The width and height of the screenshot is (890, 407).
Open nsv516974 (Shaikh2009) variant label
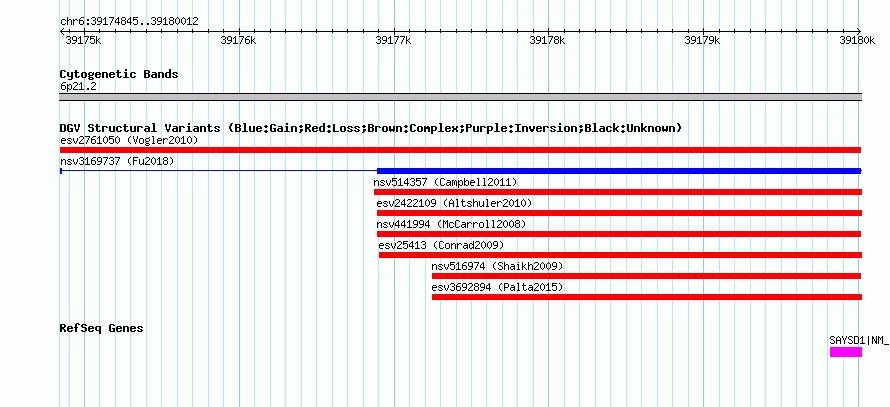pos(497,266)
